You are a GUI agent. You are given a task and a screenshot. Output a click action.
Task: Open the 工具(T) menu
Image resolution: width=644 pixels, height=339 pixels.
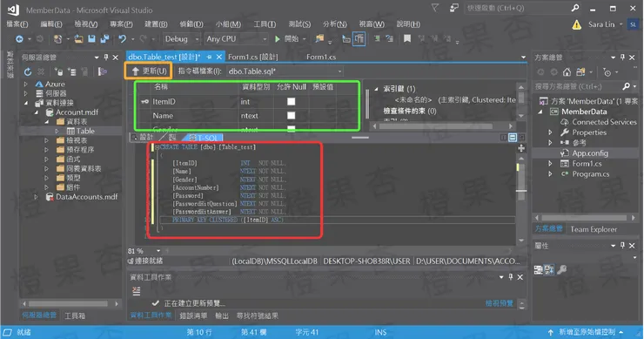pos(265,24)
